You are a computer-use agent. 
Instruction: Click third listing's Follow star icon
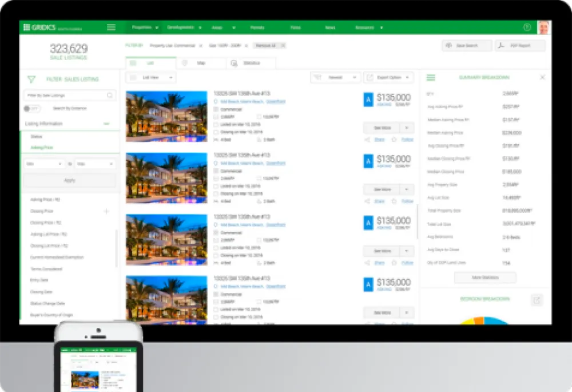point(394,263)
